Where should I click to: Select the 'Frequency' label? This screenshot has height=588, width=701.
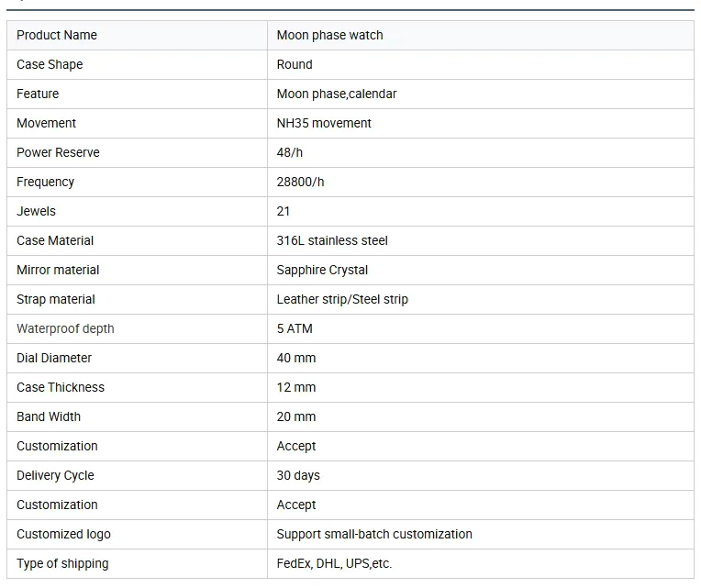(x=45, y=183)
